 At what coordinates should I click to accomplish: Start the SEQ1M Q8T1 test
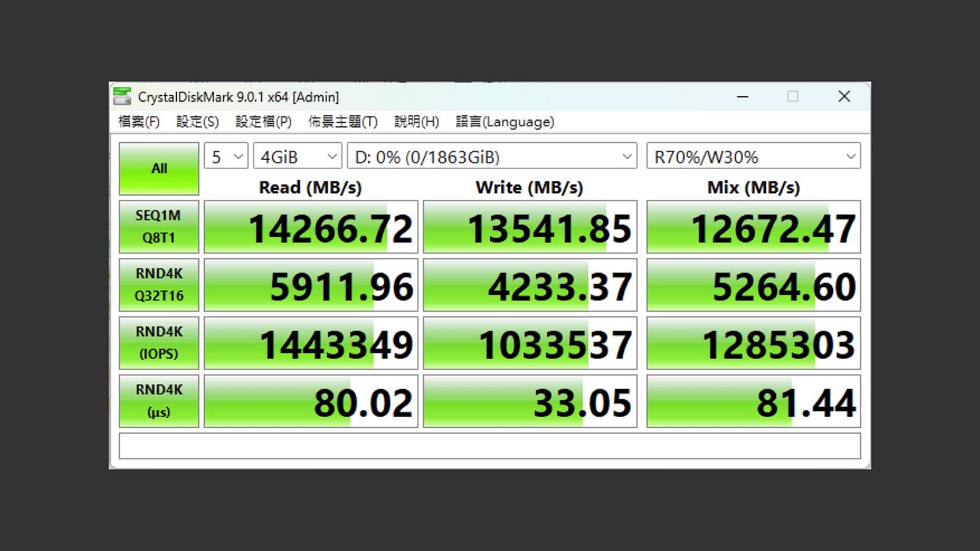(159, 227)
